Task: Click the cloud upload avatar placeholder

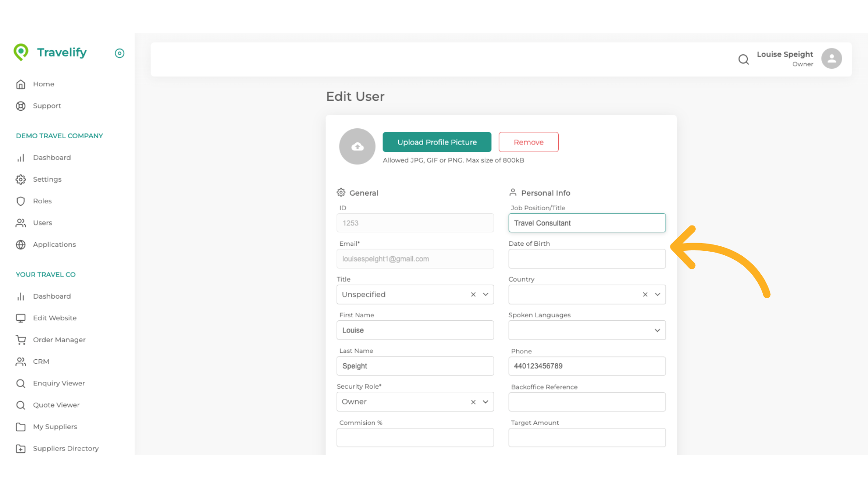Action: coord(357,146)
